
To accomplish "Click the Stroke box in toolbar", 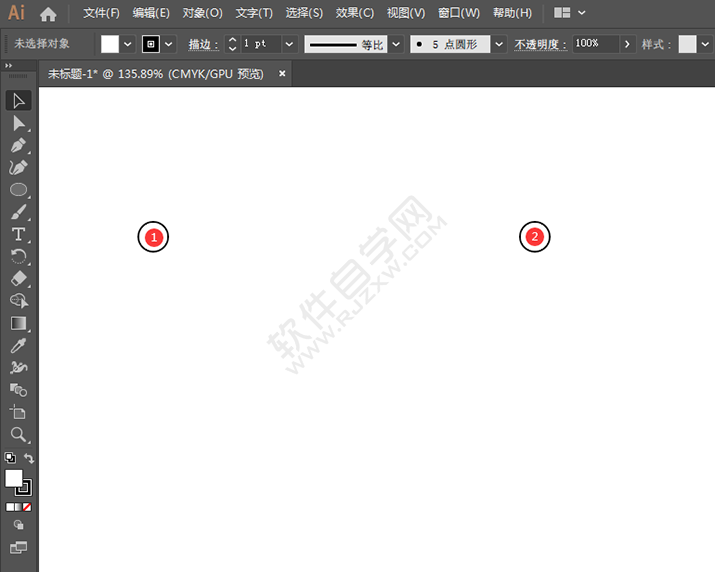I will tap(24, 488).
